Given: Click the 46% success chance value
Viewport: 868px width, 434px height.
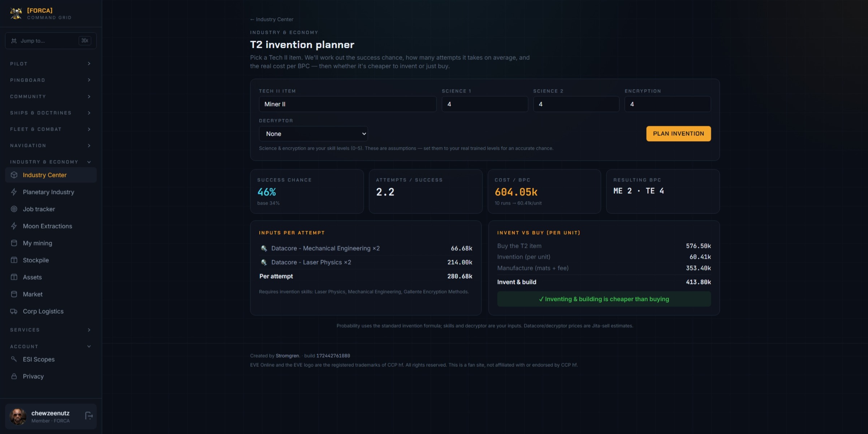Looking at the screenshot, I should (x=267, y=192).
